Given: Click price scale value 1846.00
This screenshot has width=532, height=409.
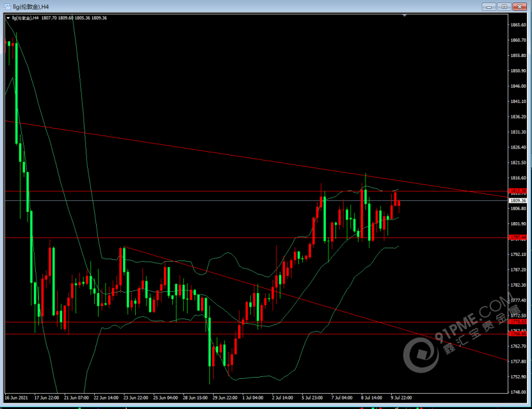Looking at the screenshot, I should [518, 86].
